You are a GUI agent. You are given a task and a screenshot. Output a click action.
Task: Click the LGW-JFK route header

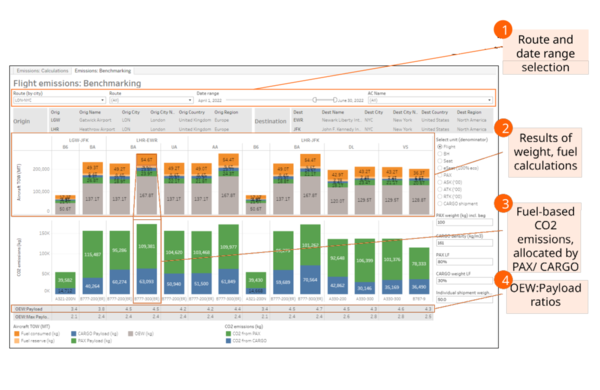(79, 140)
